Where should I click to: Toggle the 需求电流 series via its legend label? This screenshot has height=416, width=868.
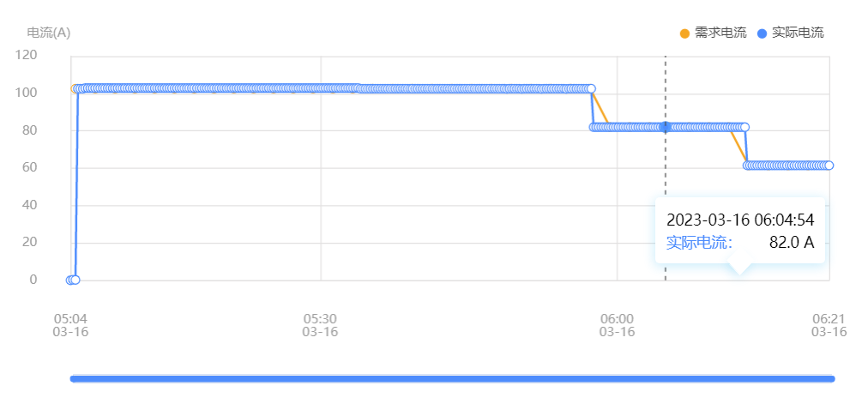click(720, 33)
